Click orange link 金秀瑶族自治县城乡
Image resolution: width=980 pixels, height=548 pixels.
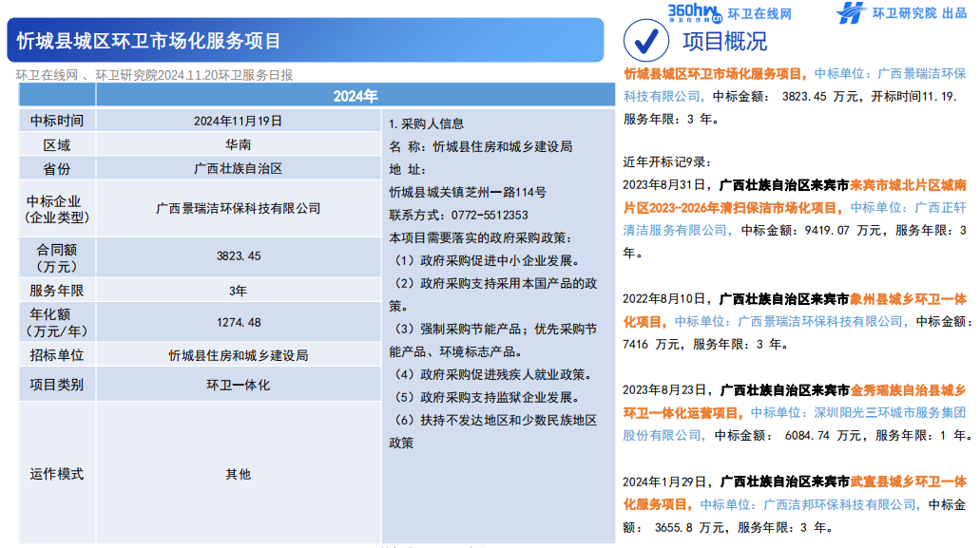pos(908,390)
